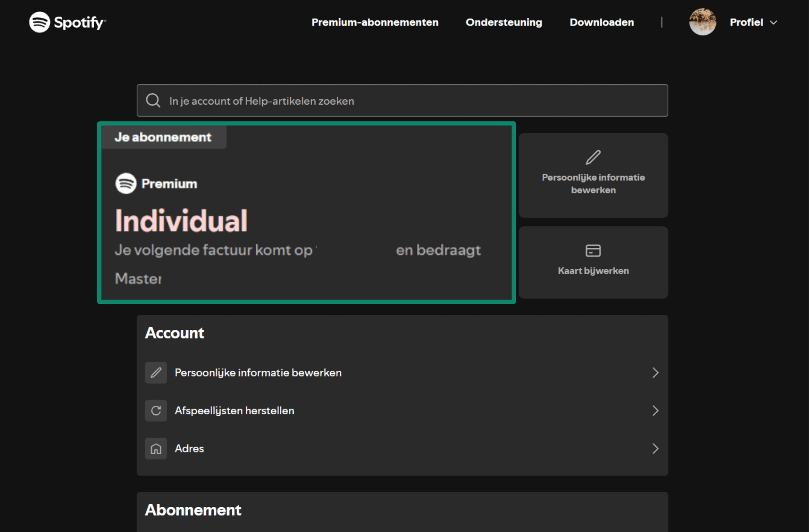
Task: Click the restore icon next to Afspeellijsten herstellen
Action: click(x=156, y=410)
